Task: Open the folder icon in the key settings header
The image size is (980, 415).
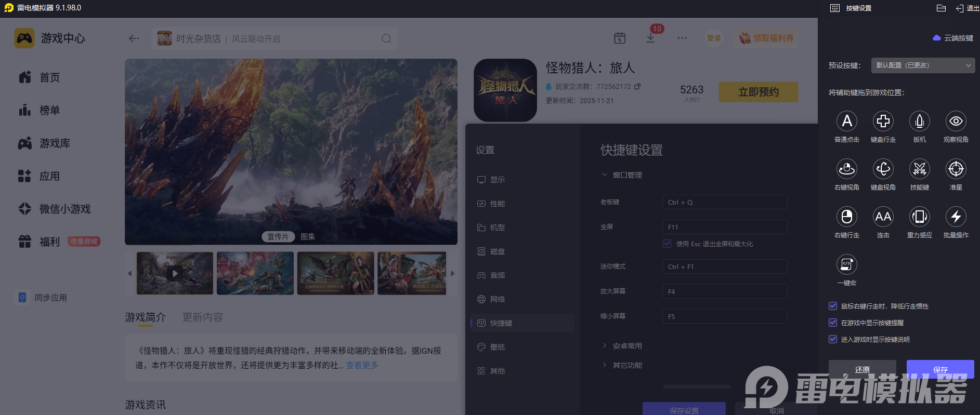Action: pyautogui.click(x=941, y=8)
